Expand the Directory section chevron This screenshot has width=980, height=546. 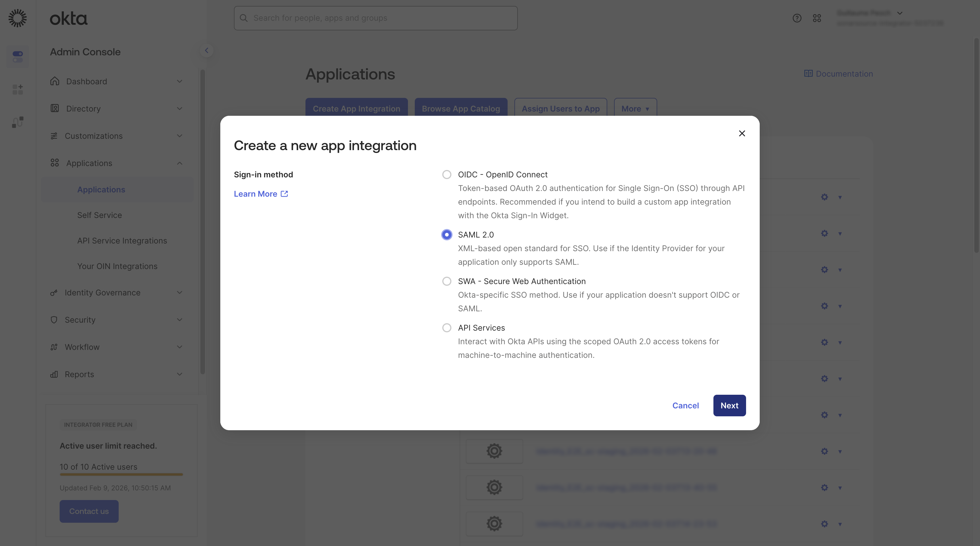coord(180,108)
